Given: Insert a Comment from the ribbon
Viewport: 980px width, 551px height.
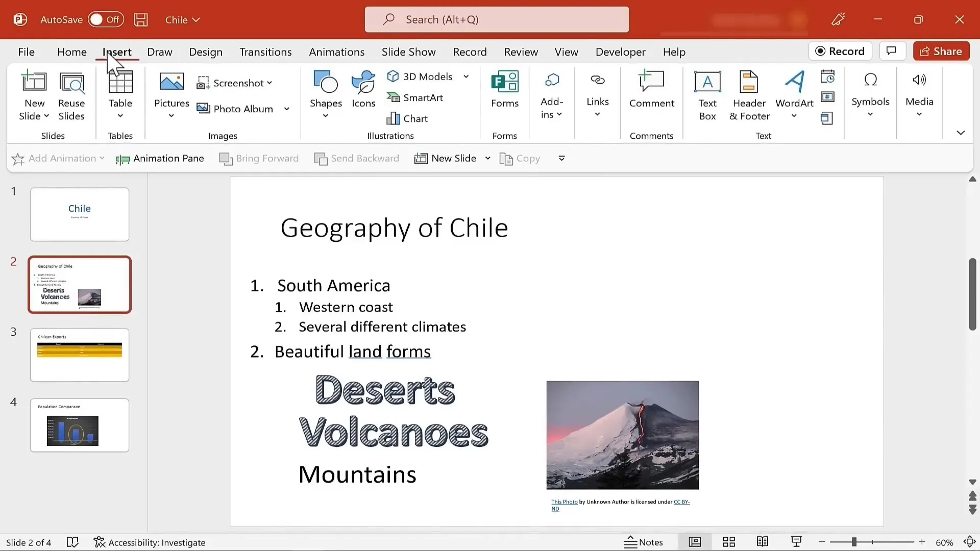Looking at the screenshot, I should coord(652,89).
